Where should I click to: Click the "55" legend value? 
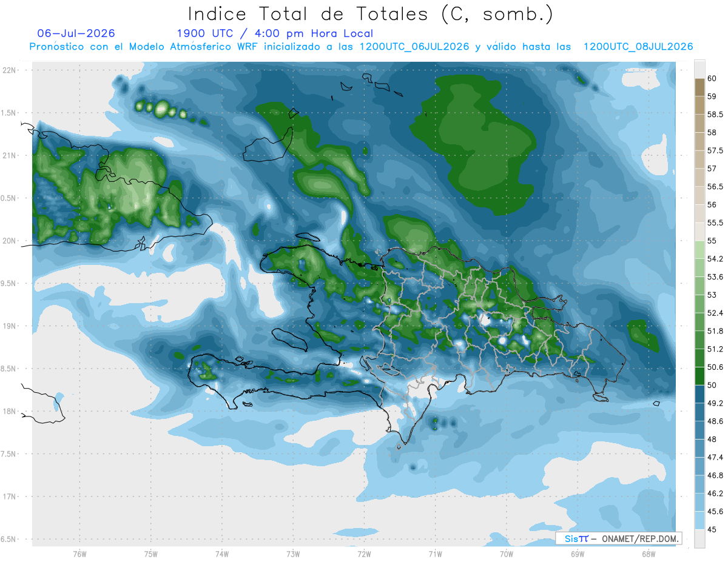pos(712,241)
